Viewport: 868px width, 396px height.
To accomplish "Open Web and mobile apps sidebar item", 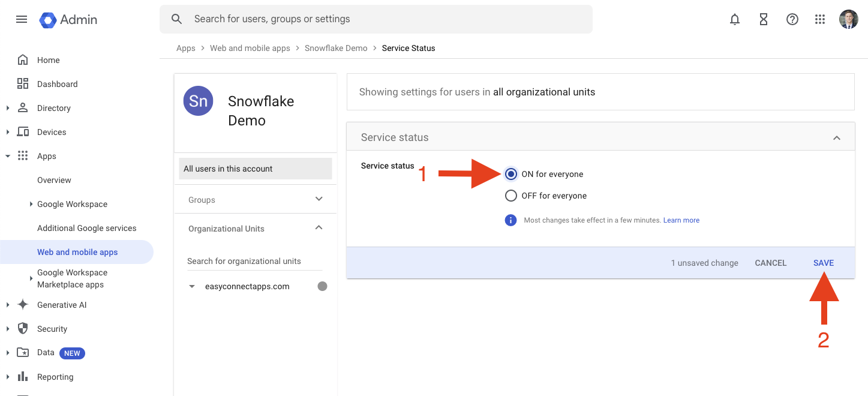I will coord(77,252).
